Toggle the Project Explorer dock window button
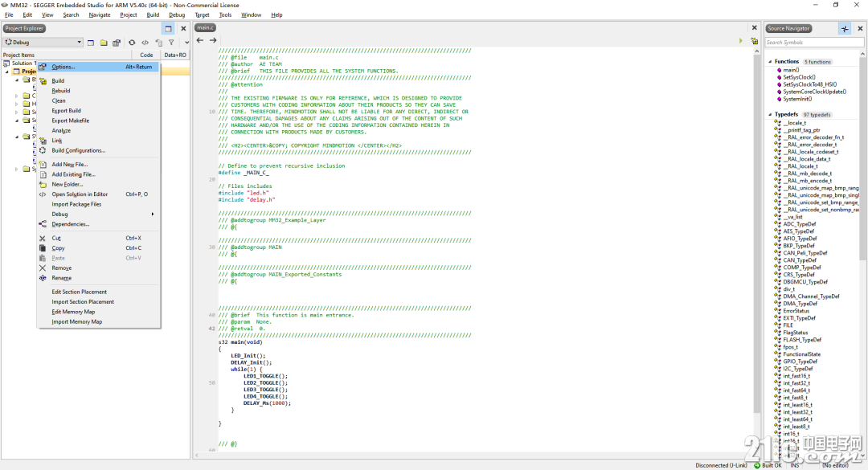The image size is (868, 470). (x=168, y=28)
